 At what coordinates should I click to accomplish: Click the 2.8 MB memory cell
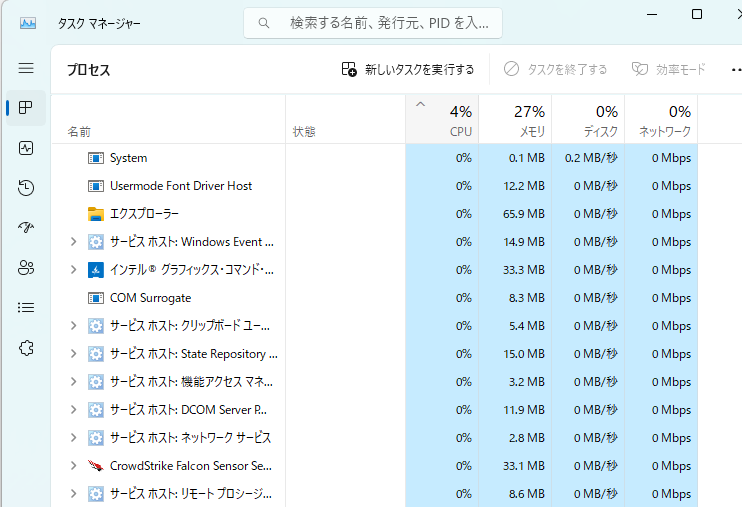click(x=515, y=438)
